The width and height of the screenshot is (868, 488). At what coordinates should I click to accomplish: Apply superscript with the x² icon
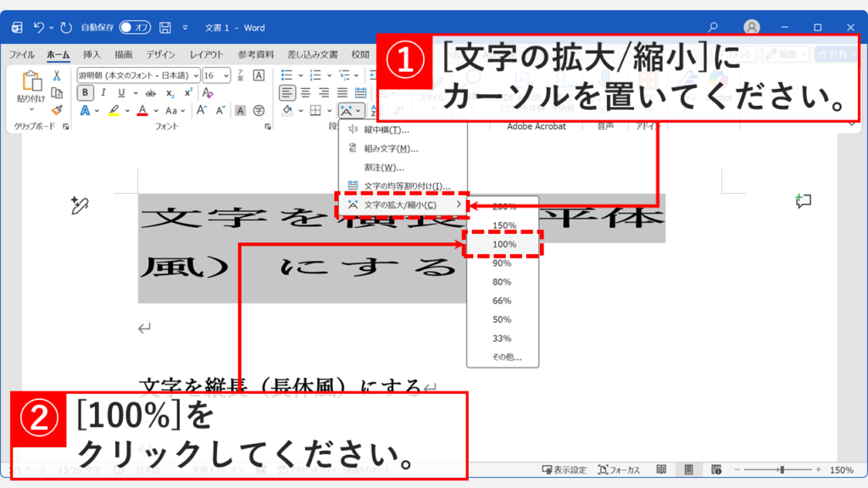coord(188,92)
